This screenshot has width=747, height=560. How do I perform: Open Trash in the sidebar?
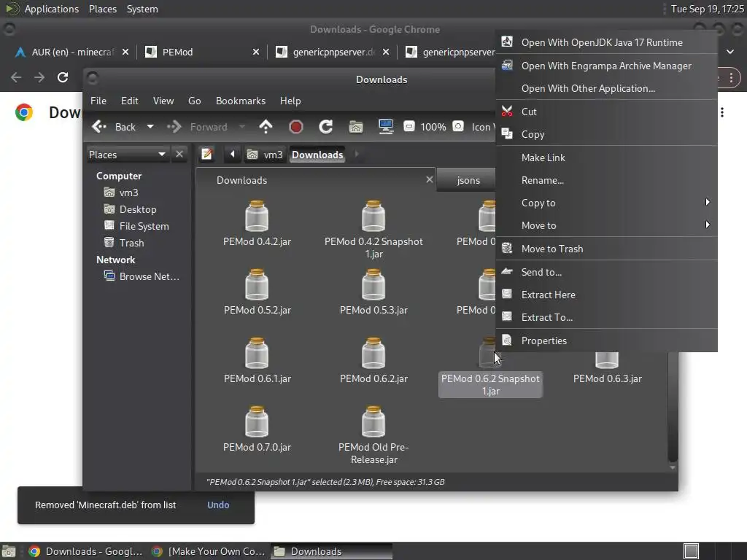131,242
